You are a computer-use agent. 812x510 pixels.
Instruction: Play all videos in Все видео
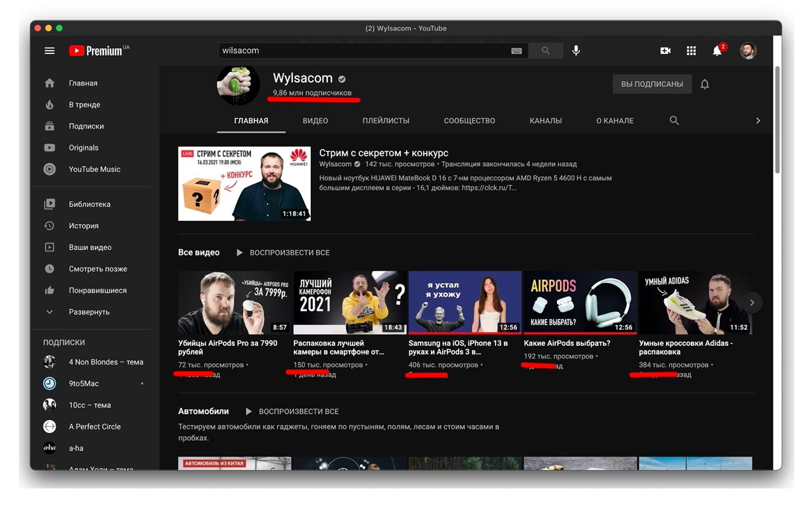point(283,252)
